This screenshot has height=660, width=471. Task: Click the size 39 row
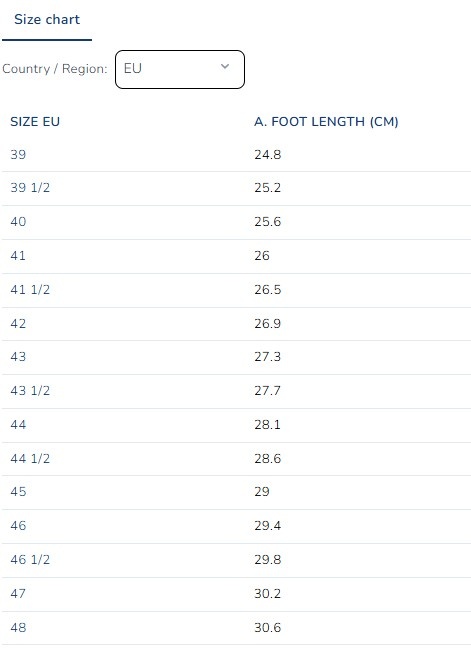pyautogui.click(x=236, y=155)
